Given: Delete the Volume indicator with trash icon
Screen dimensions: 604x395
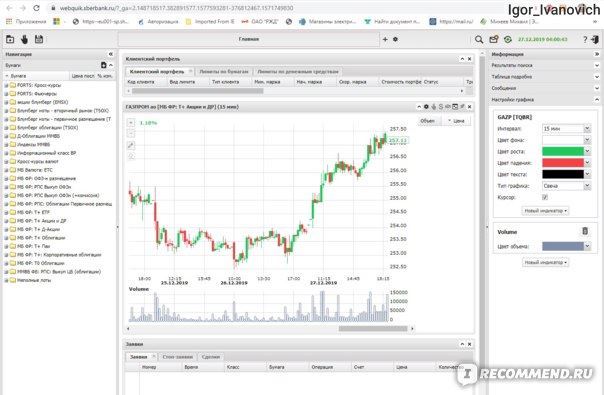Looking at the screenshot, I should (585, 231).
